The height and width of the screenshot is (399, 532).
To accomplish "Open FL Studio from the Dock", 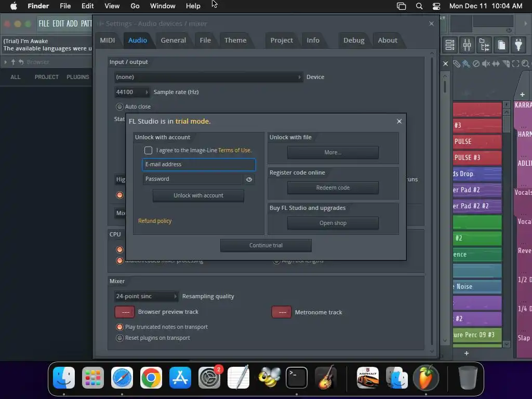I will click(x=426, y=377).
